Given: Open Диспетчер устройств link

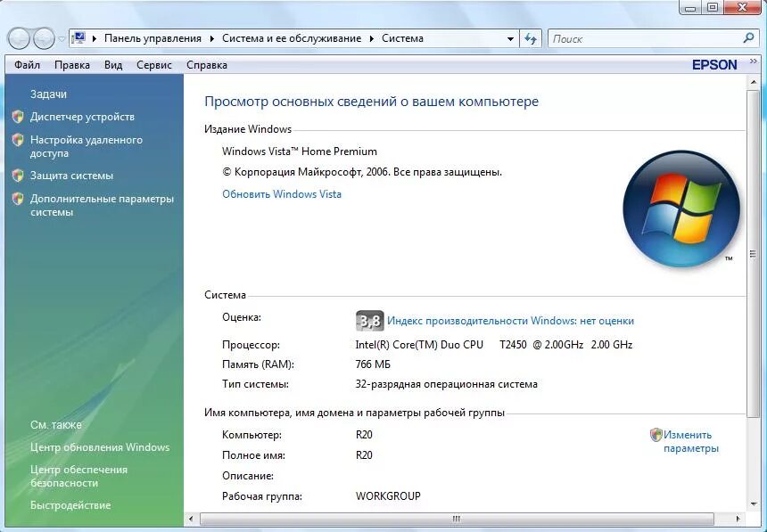Looking at the screenshot, I should (82, 117).
